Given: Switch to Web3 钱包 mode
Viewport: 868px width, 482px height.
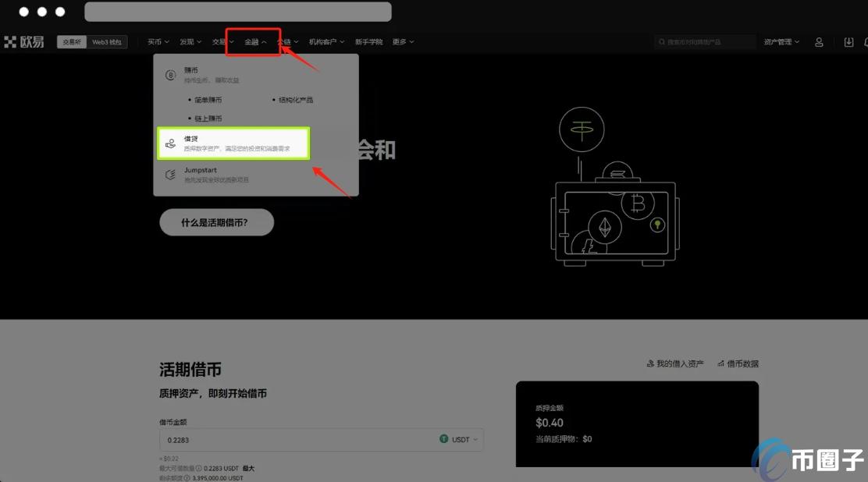Looking at the screenshot, I should (107, 42).
